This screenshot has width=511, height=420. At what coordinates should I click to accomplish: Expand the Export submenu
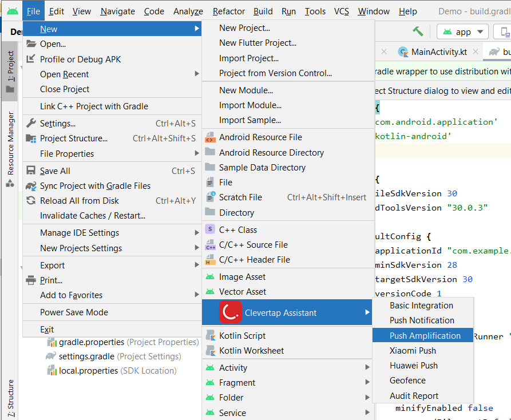click(196, 265)
